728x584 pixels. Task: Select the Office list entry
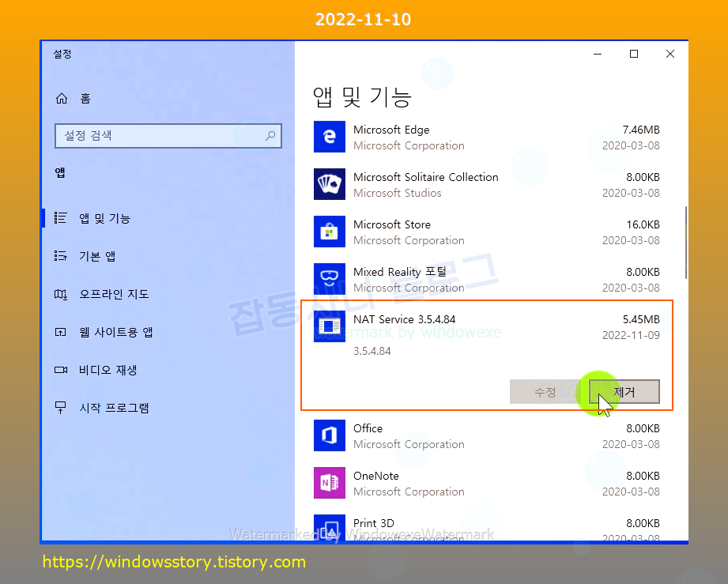click(487, 436)
